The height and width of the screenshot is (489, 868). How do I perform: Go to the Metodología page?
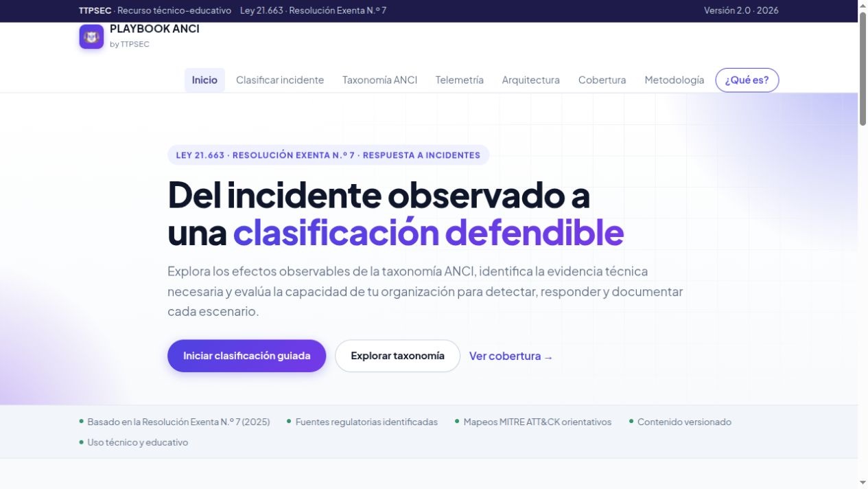674,80
